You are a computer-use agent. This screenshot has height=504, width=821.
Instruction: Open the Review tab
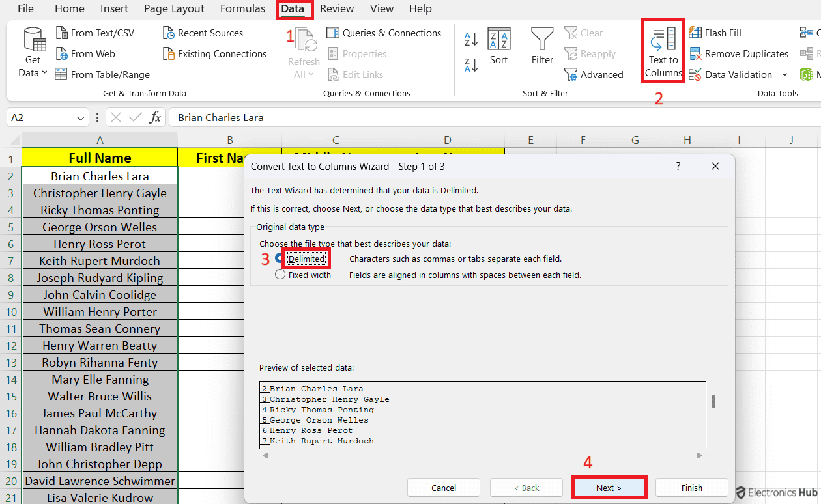point(337,8)
